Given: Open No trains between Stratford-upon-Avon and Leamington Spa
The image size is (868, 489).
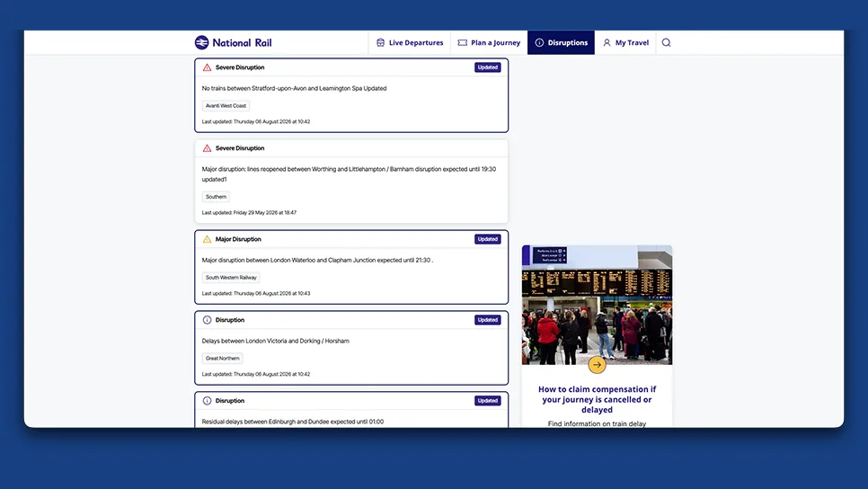Looking at the screenshot, I should tap(294, 89).
